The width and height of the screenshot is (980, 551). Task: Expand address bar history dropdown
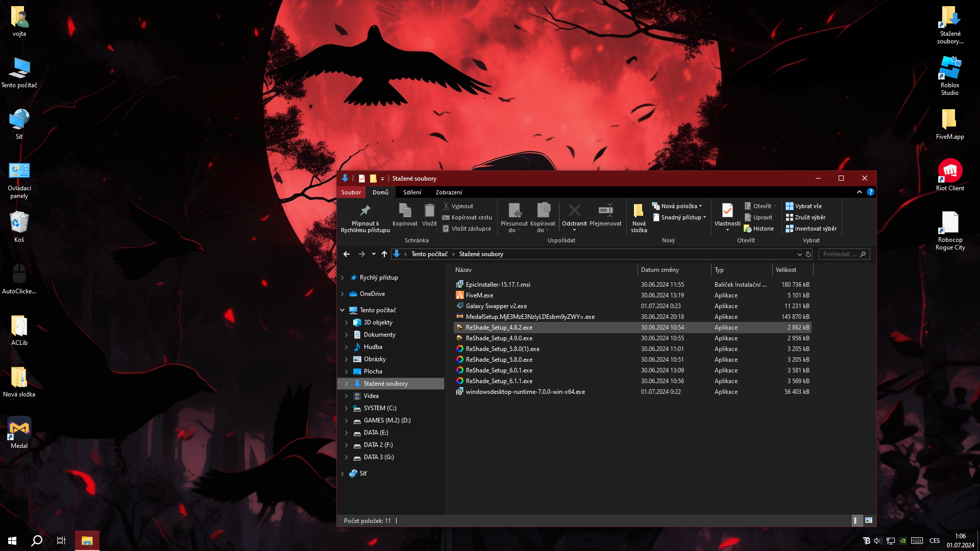799,254
